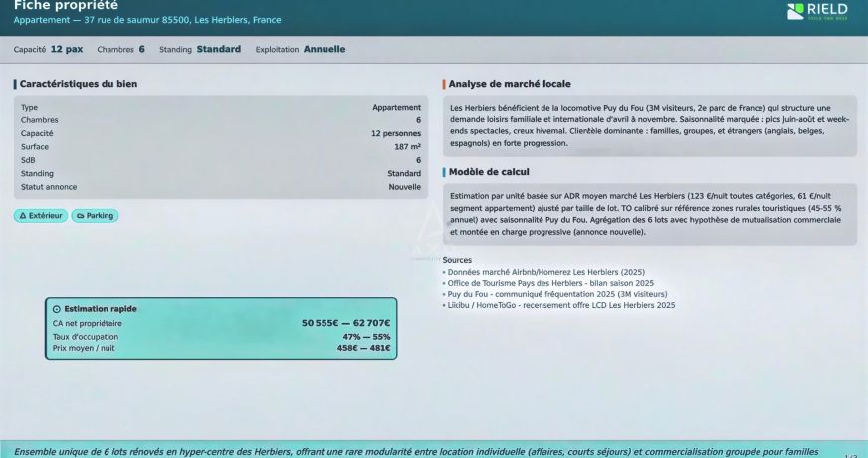868x458 pixels.
Task: Click the Type row value Appartement
Action: pyautogui.click(x=396, y=107)
